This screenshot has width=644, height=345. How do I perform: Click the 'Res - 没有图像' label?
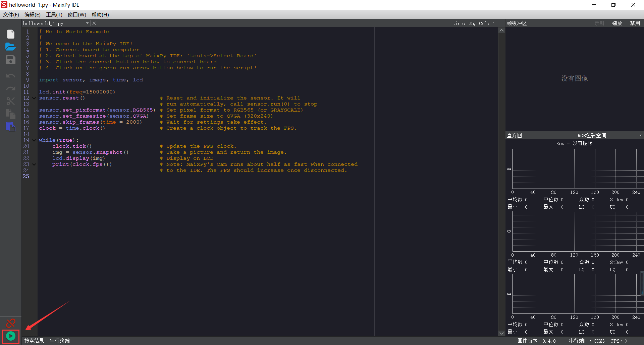[x=574, y=143]
